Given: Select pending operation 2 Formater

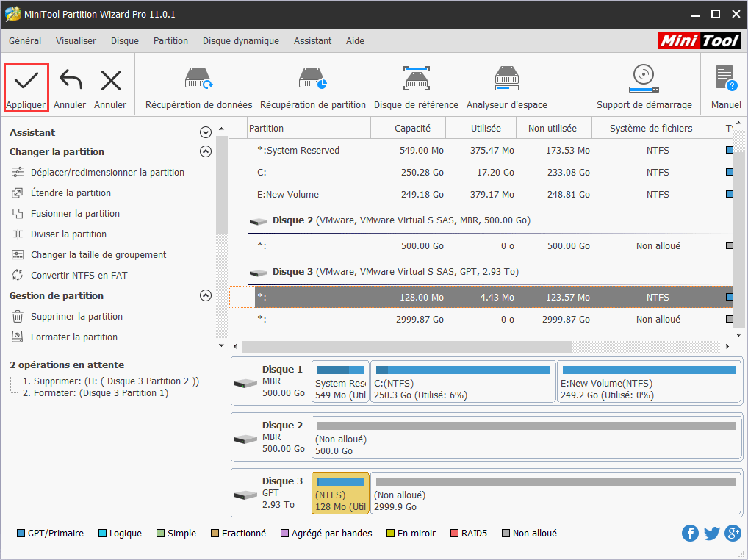Looking at the screenshot, I should (x=96, y=393).
